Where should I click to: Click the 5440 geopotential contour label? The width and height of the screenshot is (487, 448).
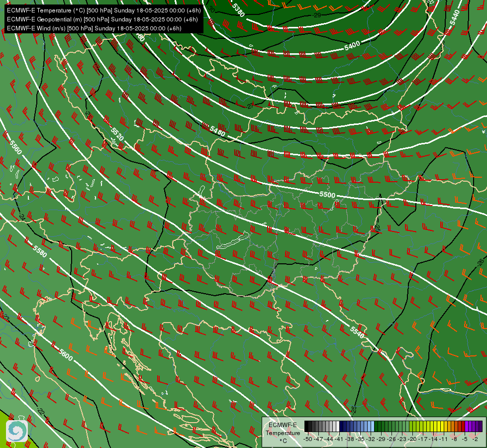(x=454, y=18)
